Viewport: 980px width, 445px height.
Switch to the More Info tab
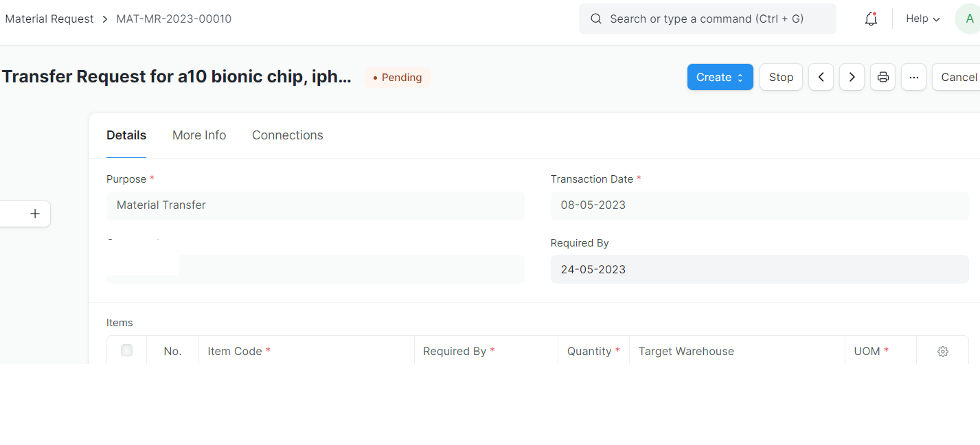198,135
